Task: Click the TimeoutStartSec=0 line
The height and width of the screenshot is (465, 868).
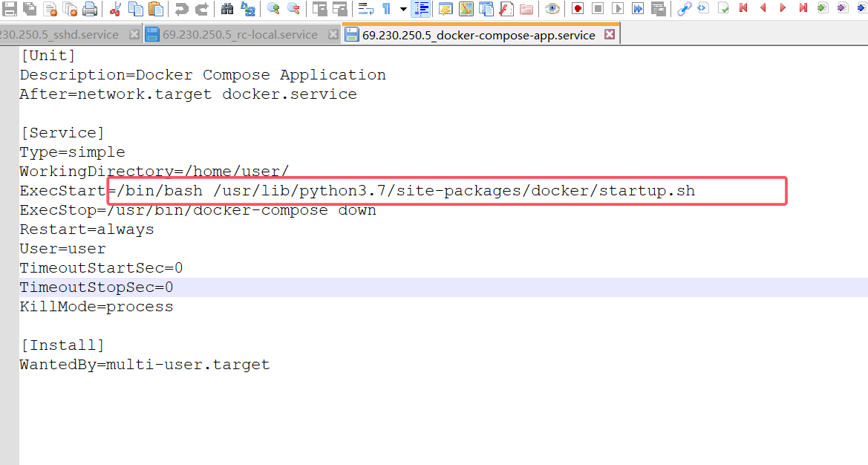Action: coord(101,268)
